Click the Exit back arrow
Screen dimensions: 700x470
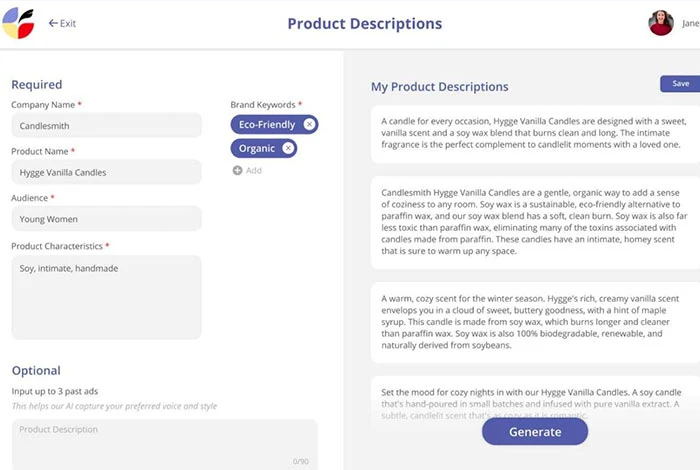53,23
